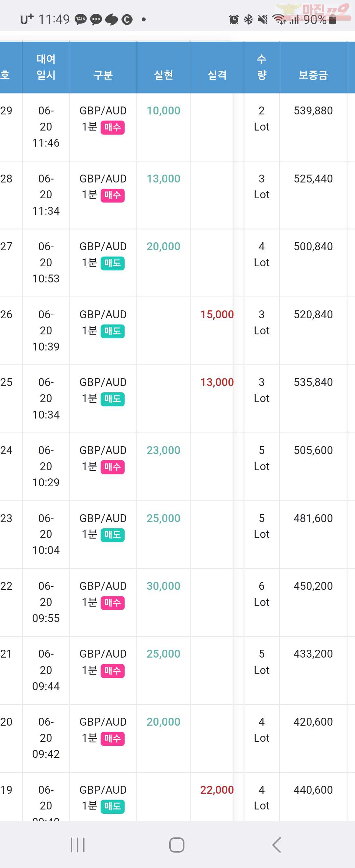The width and height of the screenshot is (355, 868).
Task: Select the 대여 일시 column header
Action: coord(46,67)
